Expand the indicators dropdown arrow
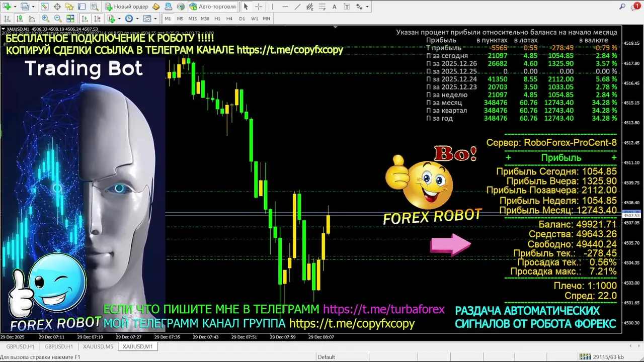The height and width of the screenshot is (362, 644). [119, 19]
